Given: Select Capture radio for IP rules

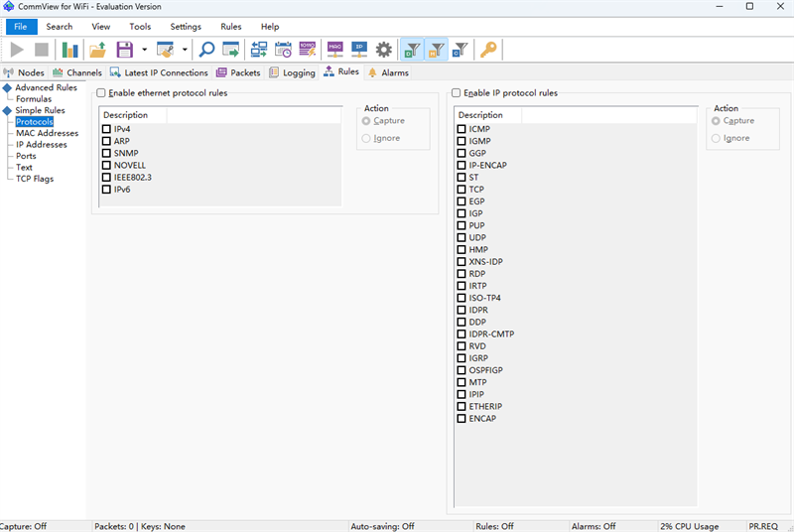Looking at the screenshot, I should 716,121.
